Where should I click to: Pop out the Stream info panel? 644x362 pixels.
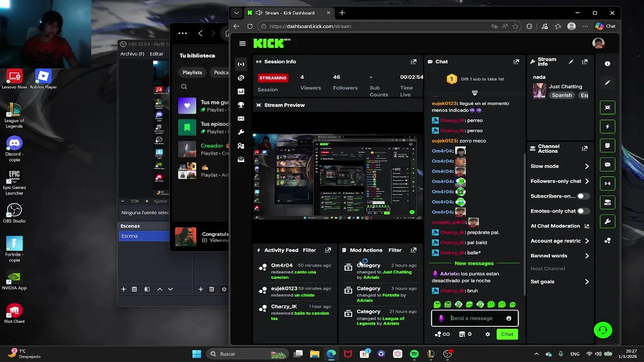pos(585,62)
